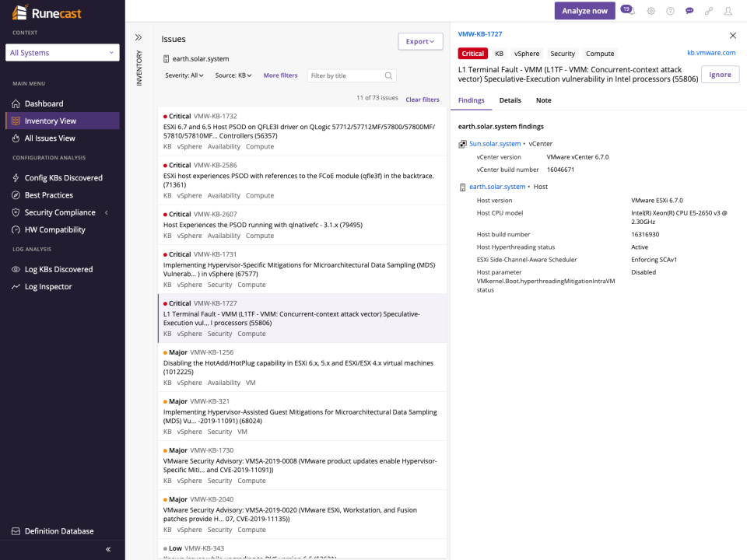The width and height of the screenshot is (747, 560).
Task: Select issue VMW-KB-321 Guest Mitigations
Action: point(302,417)
